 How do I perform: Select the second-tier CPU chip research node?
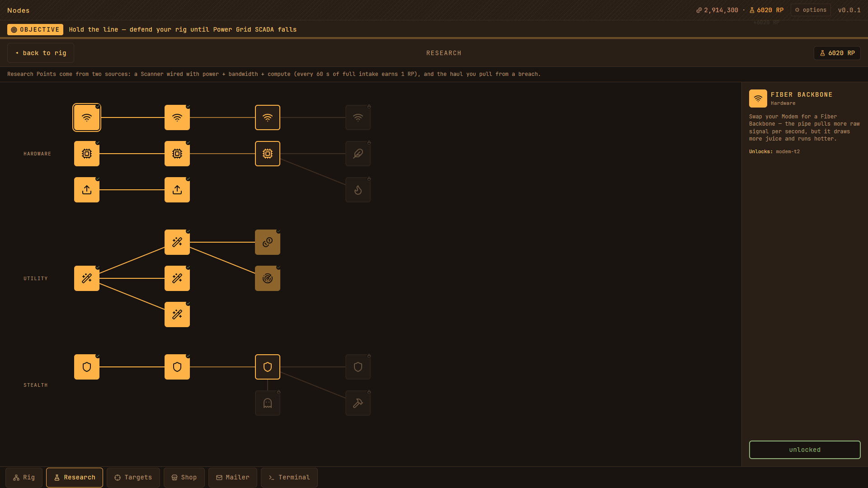(x=177, y=154)
